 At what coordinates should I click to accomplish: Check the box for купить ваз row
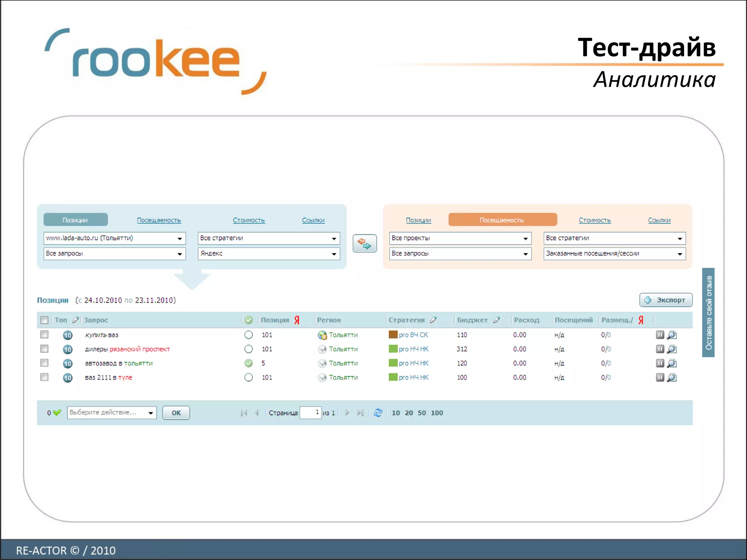pos(44,334)
